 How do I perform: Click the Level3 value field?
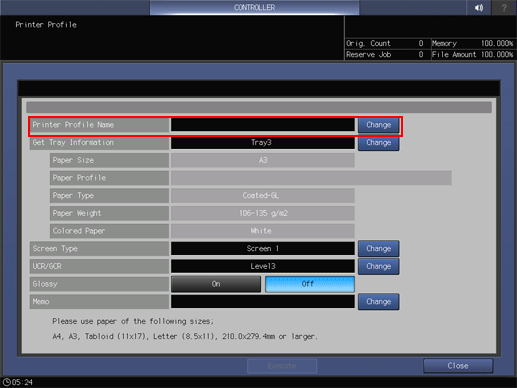[263, 266]
